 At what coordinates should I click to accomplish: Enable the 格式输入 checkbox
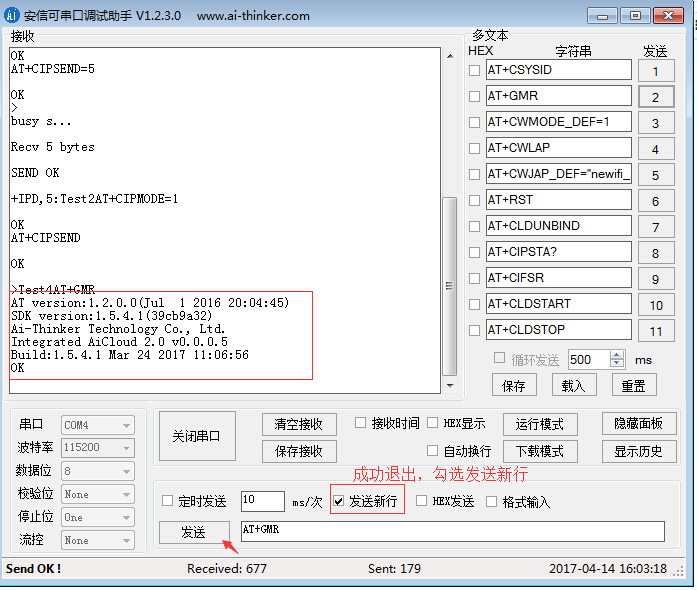(492, 502)
